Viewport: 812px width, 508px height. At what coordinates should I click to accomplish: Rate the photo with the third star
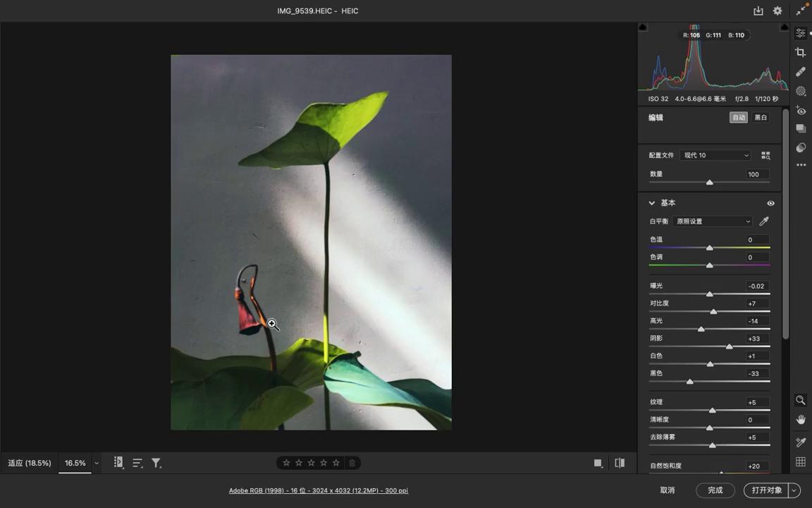311,463
